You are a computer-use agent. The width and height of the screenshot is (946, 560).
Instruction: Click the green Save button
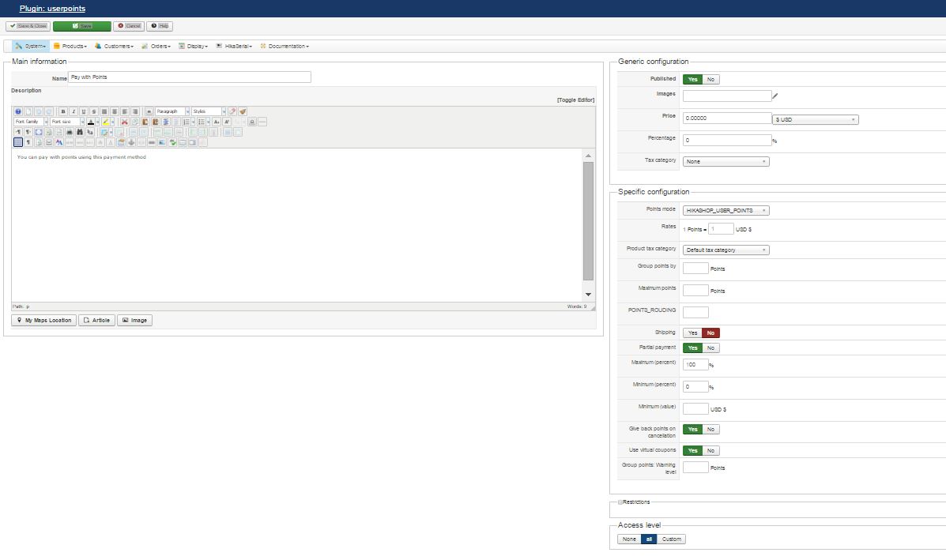tap(82, 26)
